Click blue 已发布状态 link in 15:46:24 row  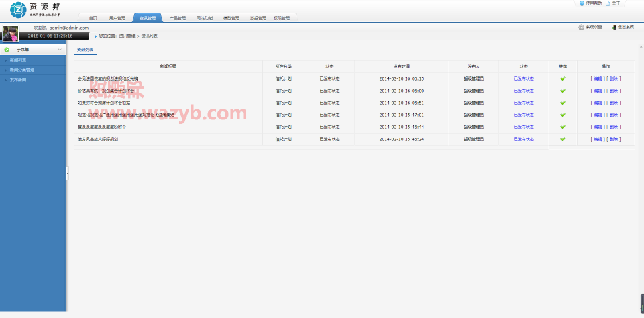point(524,139)
